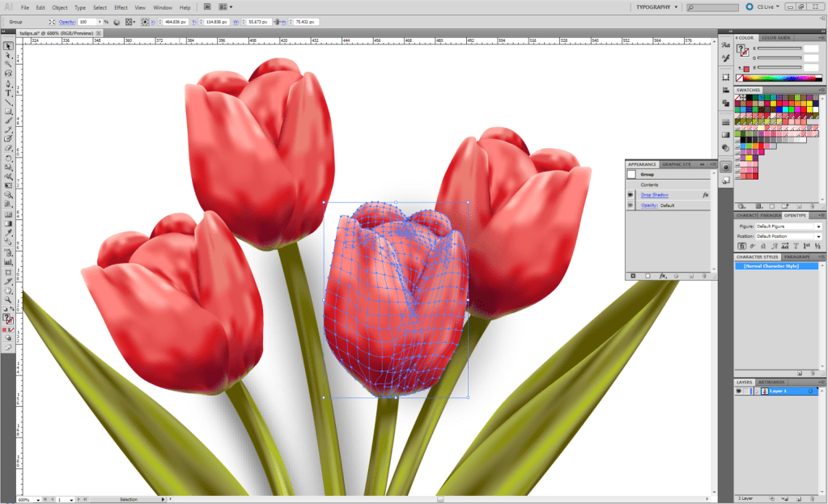The height and width of the screenshot is (504, 828).
Task: Toggle visibility of Drop Shadow effect
Action: [x=631, y=195]
